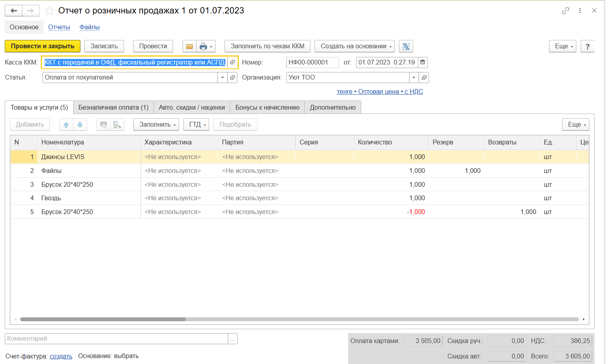Click the envelope send email icon
This screenshot has width=606, height=364.
189,46
